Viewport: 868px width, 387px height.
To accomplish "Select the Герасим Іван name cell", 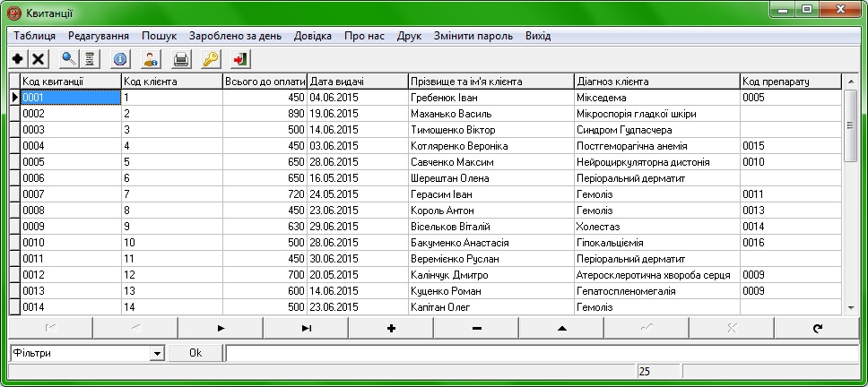I will pos(491,194).
